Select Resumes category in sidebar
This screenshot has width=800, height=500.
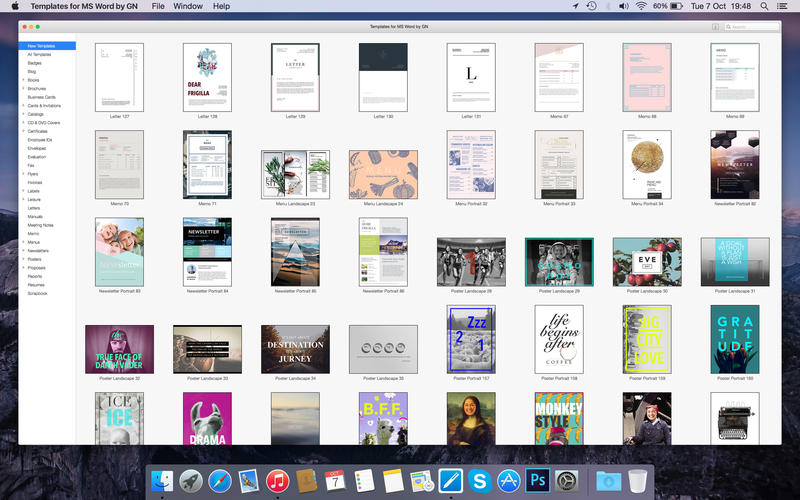36,285
